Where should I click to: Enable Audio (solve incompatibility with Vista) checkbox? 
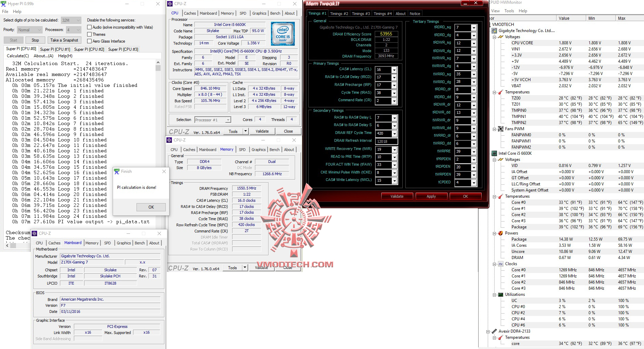point(90,27)
